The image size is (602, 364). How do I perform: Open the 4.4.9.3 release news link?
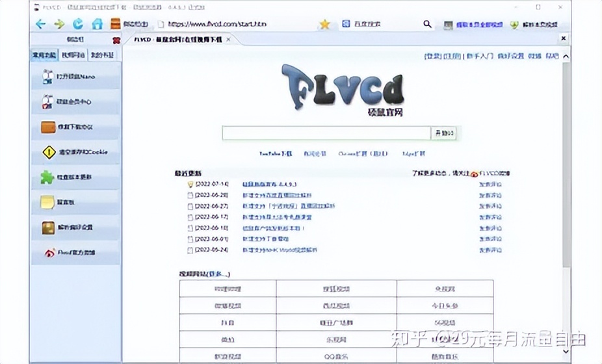pyautogui.click(x=270, y=185)
